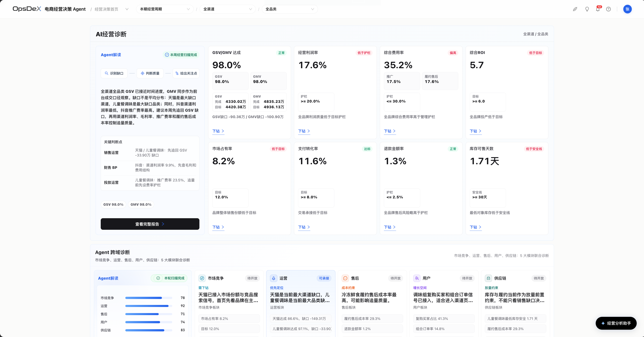Image resolution: width=644 pixels, height=337 pixels.
Task: Click the sparkle icon in 经营分析助手 button
Action: 603,323
